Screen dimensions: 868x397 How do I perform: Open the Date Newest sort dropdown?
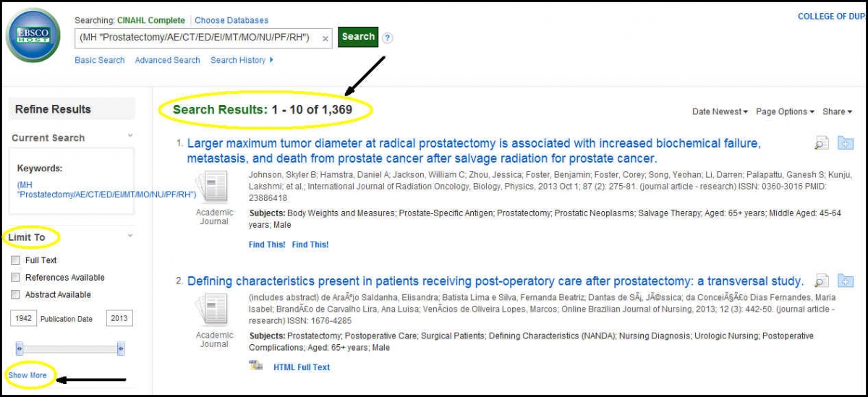pos(720,111)
